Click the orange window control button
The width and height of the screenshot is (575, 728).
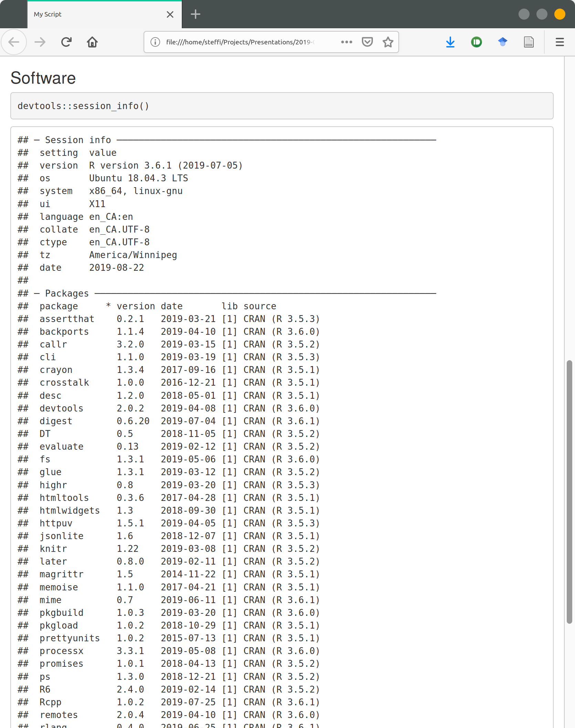tap(560, 14)
